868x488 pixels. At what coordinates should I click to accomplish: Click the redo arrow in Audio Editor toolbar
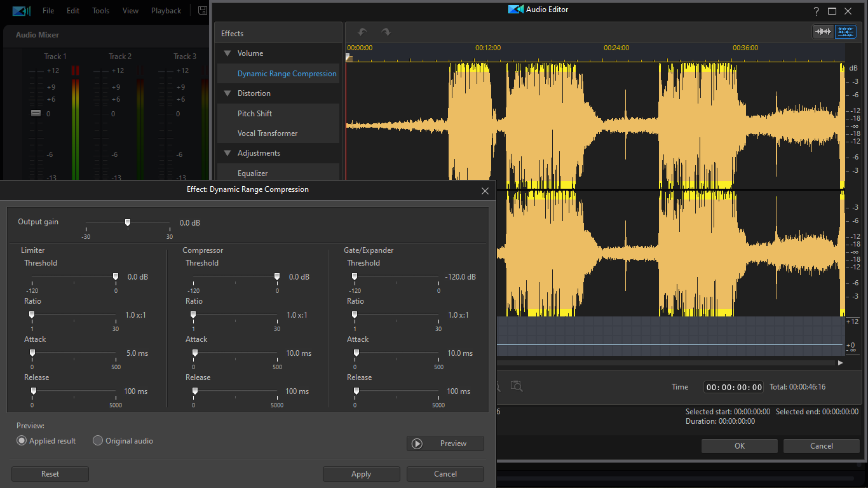point(386,32)
